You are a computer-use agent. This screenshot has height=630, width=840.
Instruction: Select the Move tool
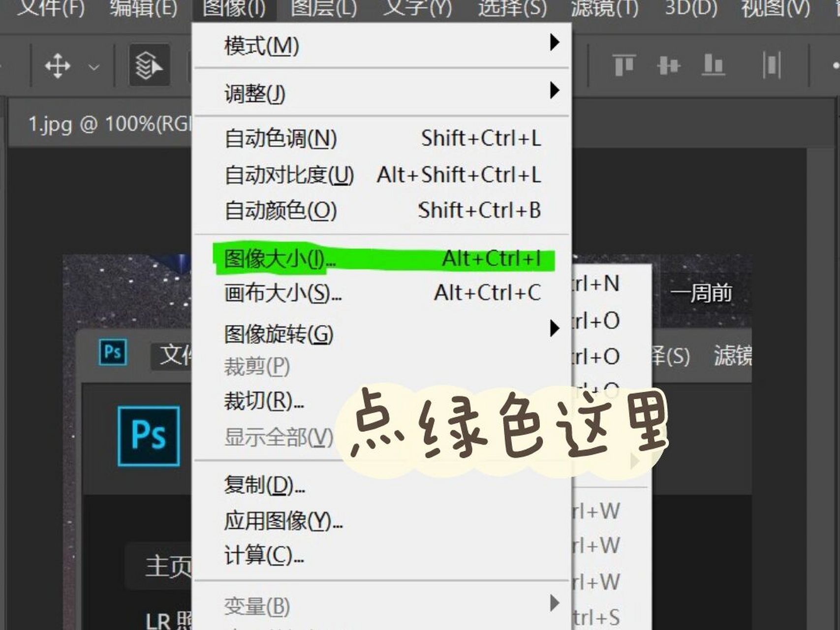[x=58, y=65]
